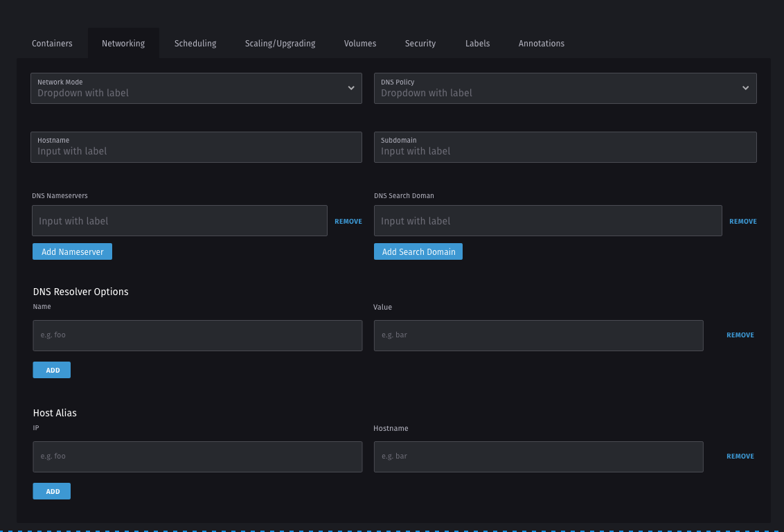Switch to the Scheduling tab
The image size is (784, 532).
pyautogui.click(x=195, y=43)
